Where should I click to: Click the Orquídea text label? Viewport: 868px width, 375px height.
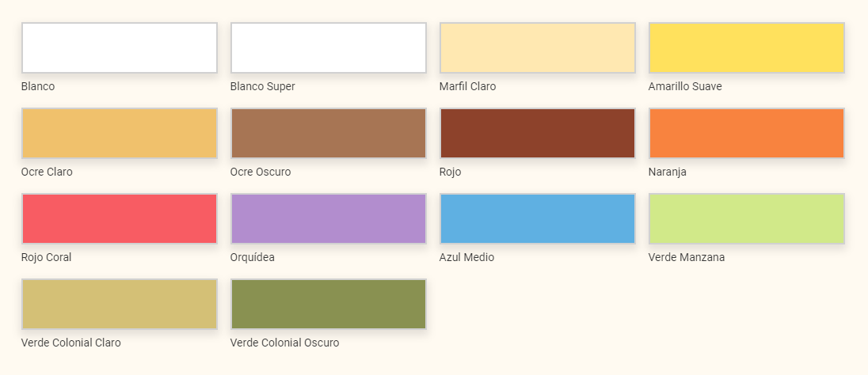coord(253,258)
